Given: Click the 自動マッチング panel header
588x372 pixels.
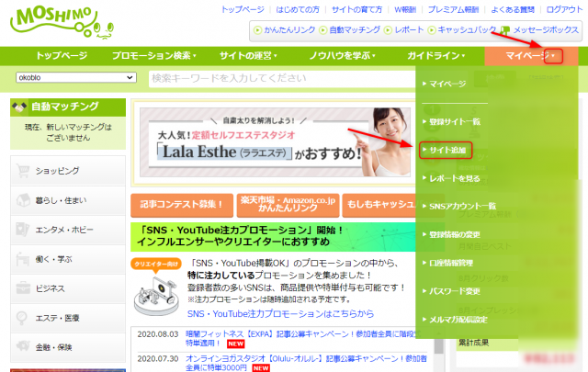Looking at the screenshot, I should pos(68,107).
